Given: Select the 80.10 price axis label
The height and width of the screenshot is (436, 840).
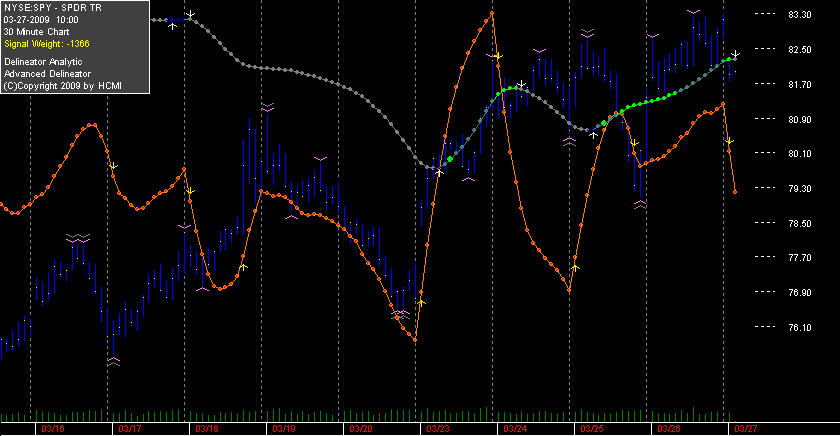Looking at the screenshot, I should coord(799,153).
